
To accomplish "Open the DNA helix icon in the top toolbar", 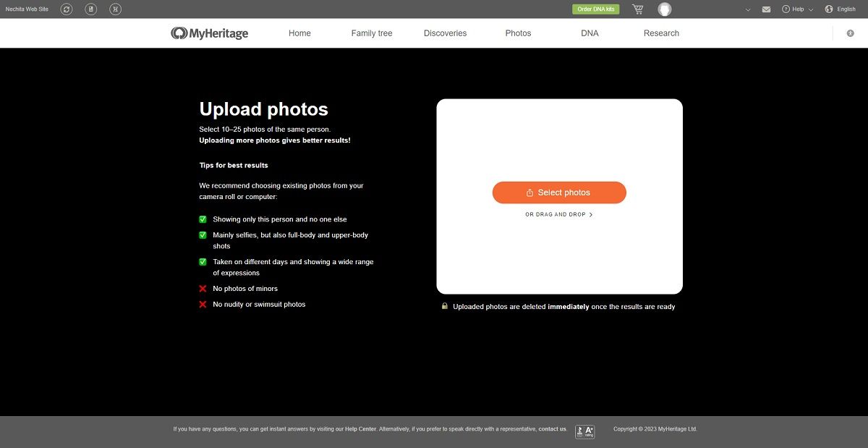I will [x=115, y=9].
